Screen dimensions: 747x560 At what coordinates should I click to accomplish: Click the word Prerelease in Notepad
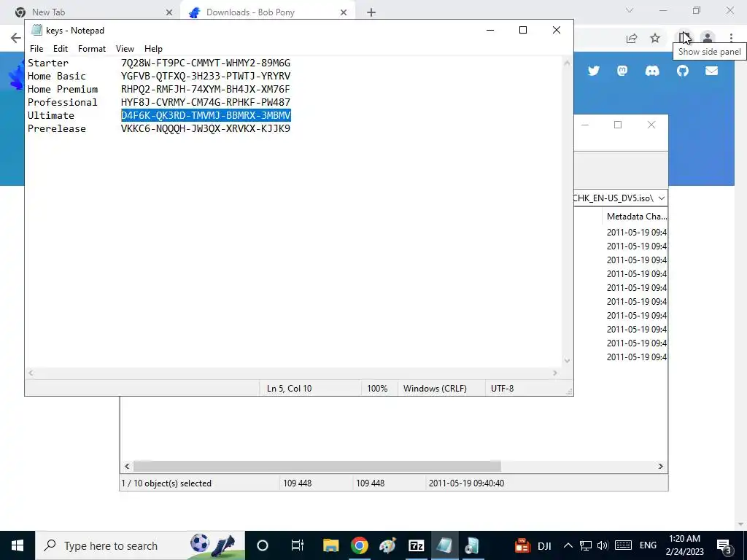pyautogui.click(x=57, y=128)
